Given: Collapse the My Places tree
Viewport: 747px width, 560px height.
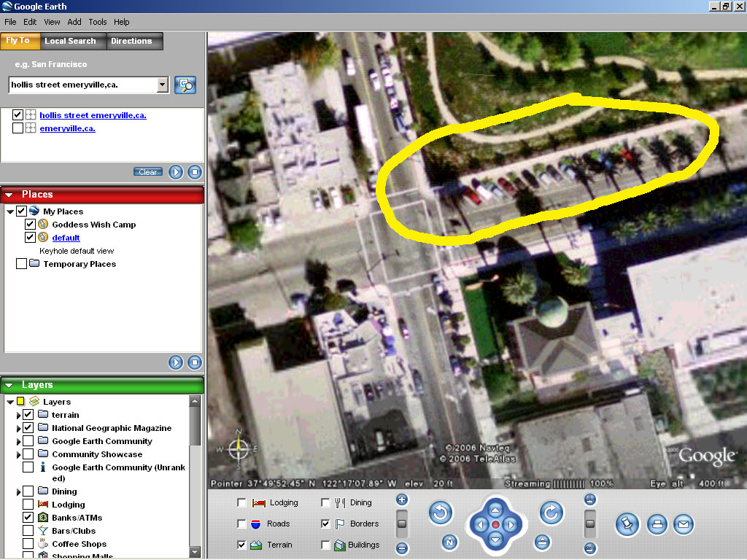Looking at the screenshot, I should pos(10,211).
